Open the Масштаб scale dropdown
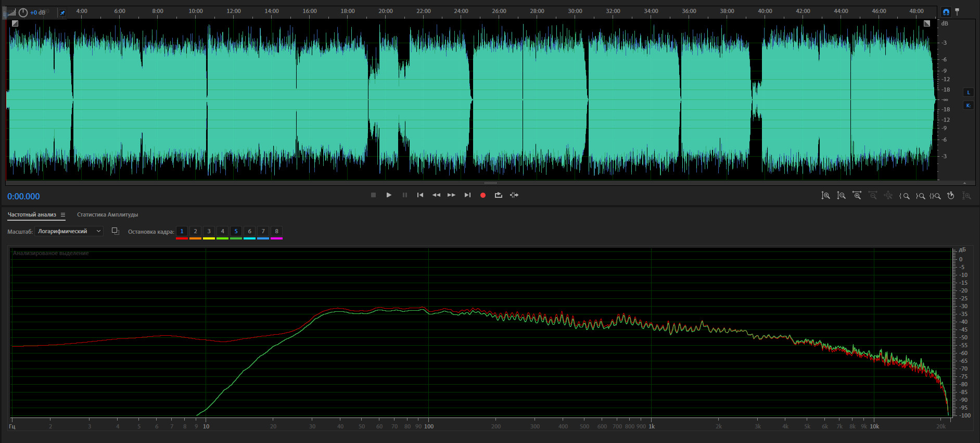 [x=69, y=232]
